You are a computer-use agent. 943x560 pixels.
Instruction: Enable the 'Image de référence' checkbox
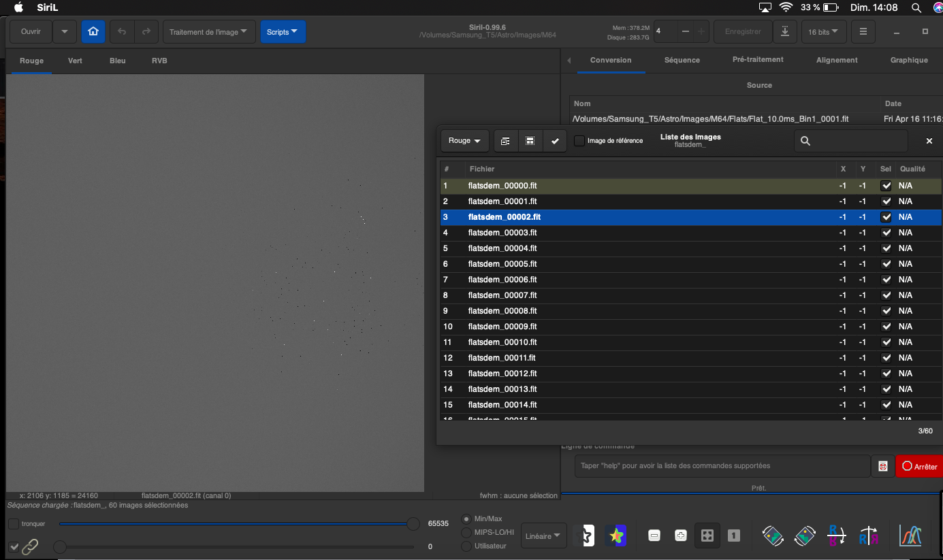(579, 141)
